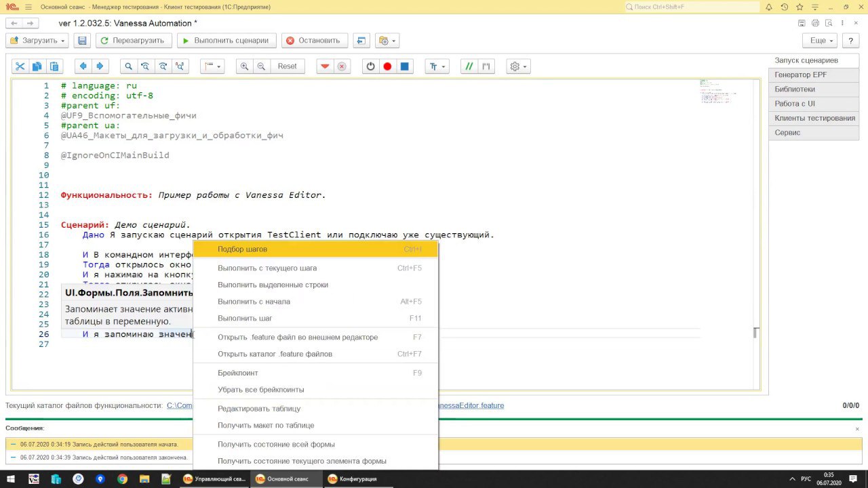Image resolution: width=868 pixels, height=488 pixels.
Task: Click the forward navigation arrow
Action: pyautogui.click(x=30, y=24)
